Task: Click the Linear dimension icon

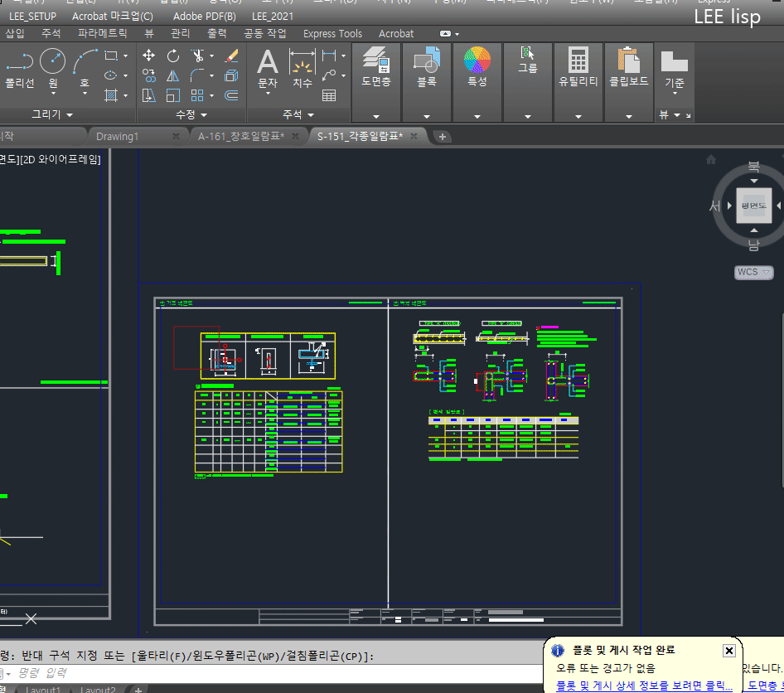Action: pyautogui.click(x=329, y=56)
